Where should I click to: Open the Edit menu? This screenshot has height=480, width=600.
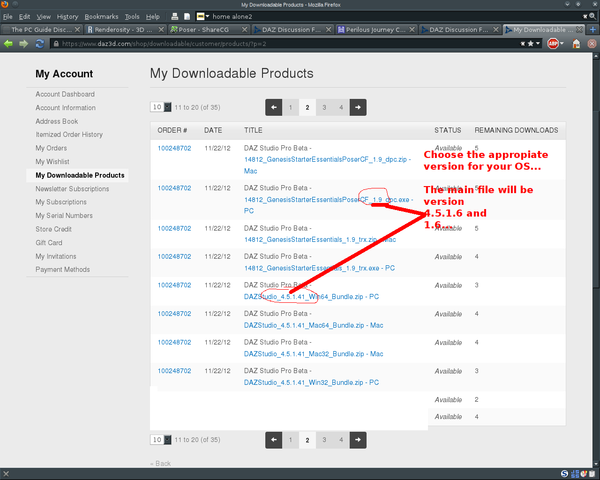click(24, 16)
